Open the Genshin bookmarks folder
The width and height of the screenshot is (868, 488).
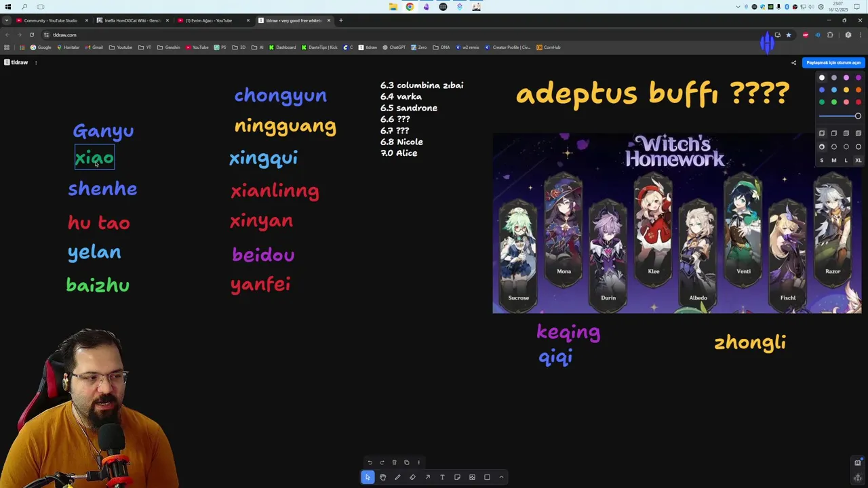click(x=170, y=47)
